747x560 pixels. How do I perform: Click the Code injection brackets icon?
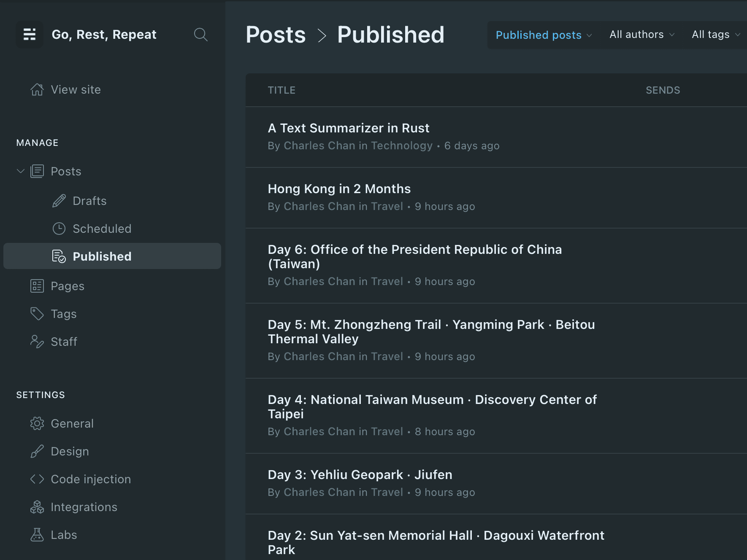(x=37, y=479)
